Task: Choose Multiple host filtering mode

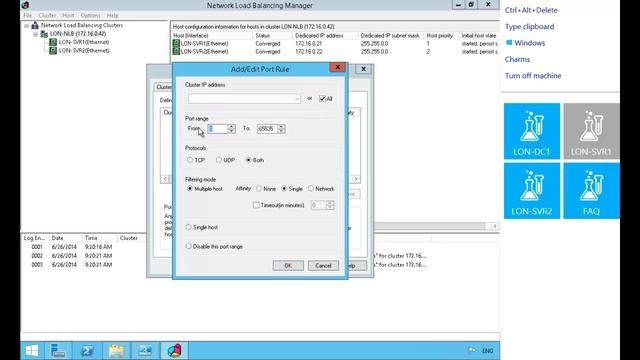Action: coord(189,189)
